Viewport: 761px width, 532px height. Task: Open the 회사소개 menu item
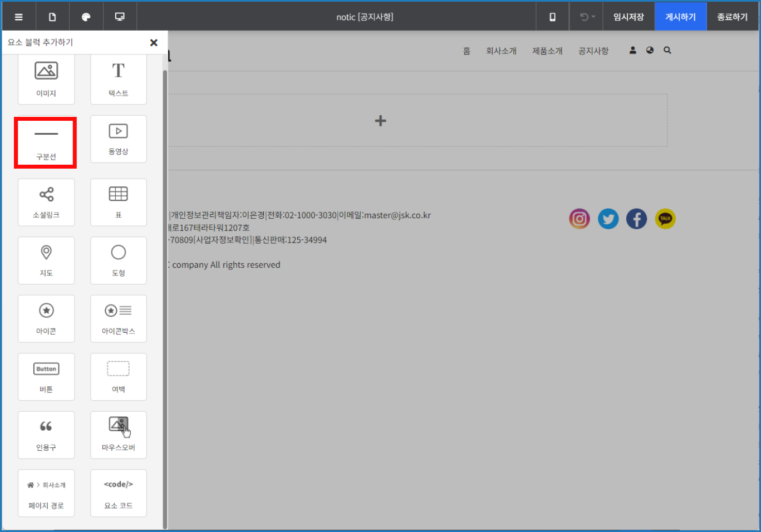tap(501, 51)
